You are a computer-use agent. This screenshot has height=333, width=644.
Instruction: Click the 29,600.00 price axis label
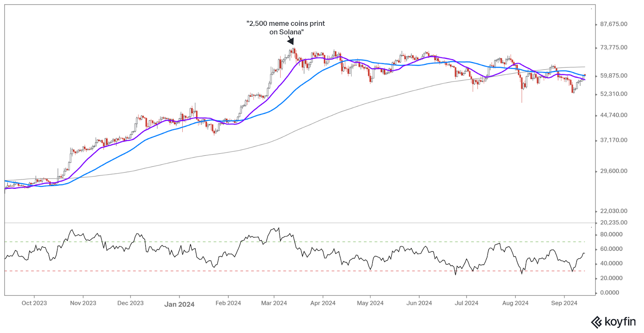[613, 171]
